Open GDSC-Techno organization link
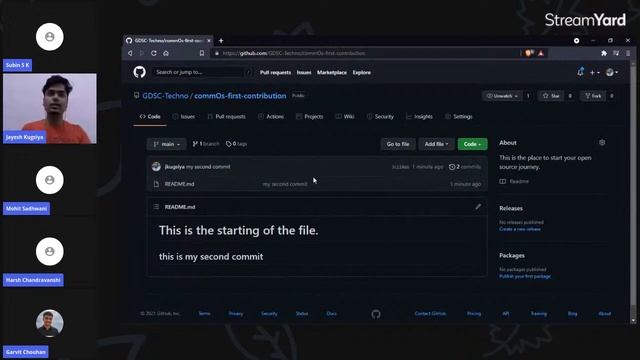640x360 pixels. (x=165, y=96)
